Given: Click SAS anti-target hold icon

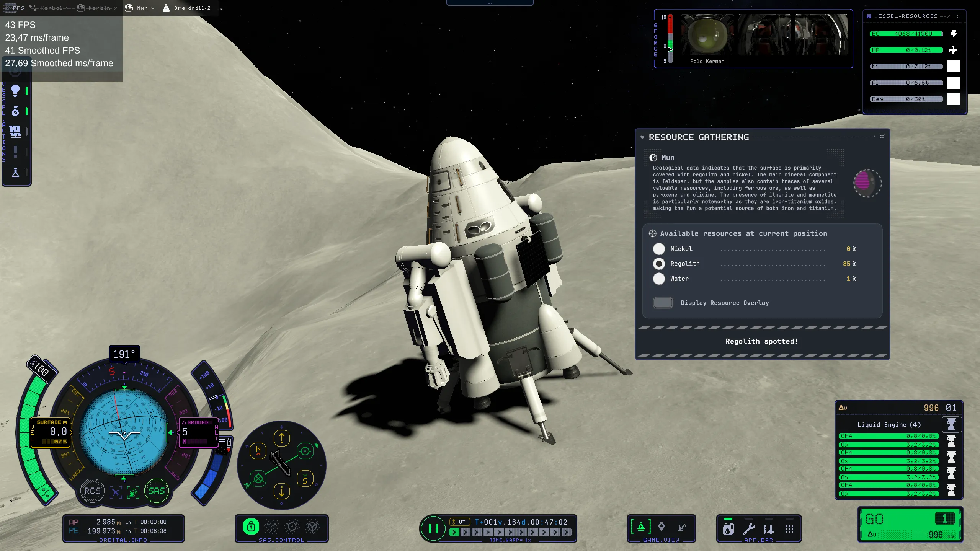Looking at the screenshot, I should coord(313,527).
